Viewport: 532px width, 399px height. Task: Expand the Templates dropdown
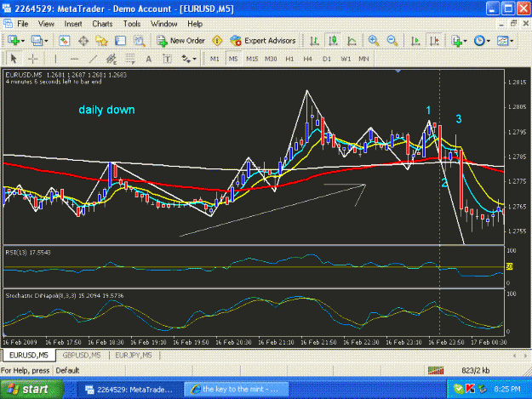tap(512, 41)
